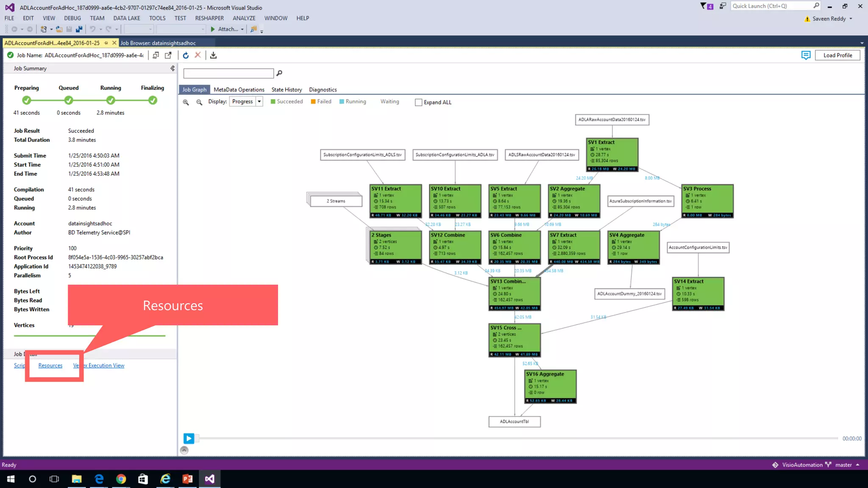Open the document tab list dropdown arrow

pos(862,43)
